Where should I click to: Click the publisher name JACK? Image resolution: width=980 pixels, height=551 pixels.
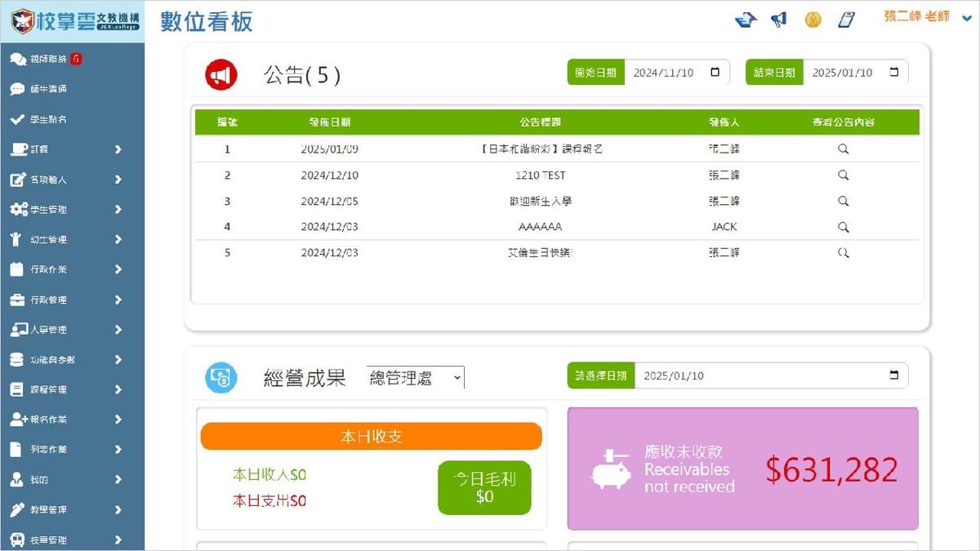(724, 227)
